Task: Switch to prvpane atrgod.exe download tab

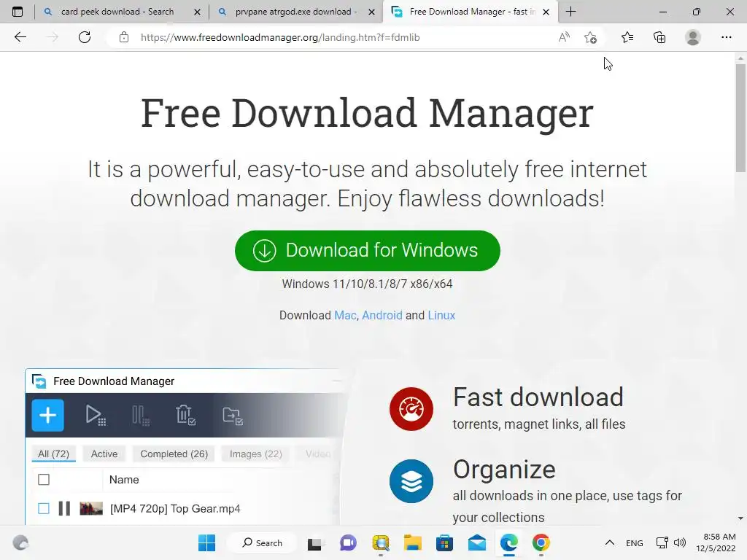Action: (x=295, y=12)
